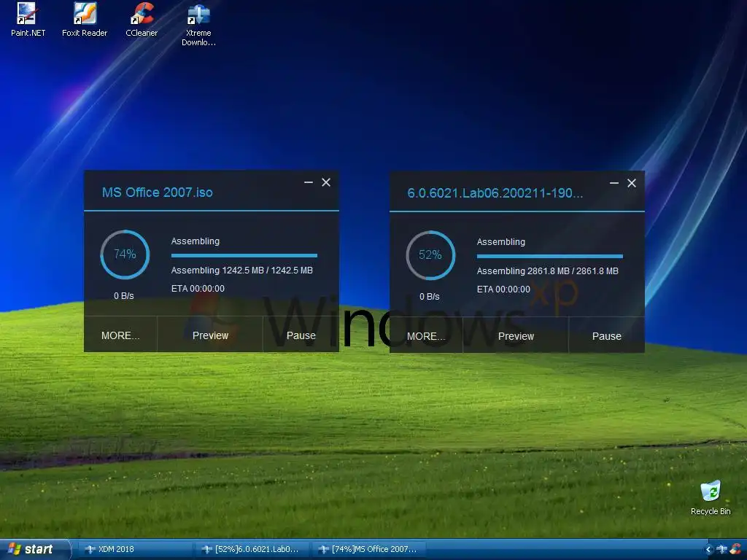The width and height of the screenshot is (747, 560).
Task: Pause the 6.0.6021.Lab06 download
Action: 606,336
